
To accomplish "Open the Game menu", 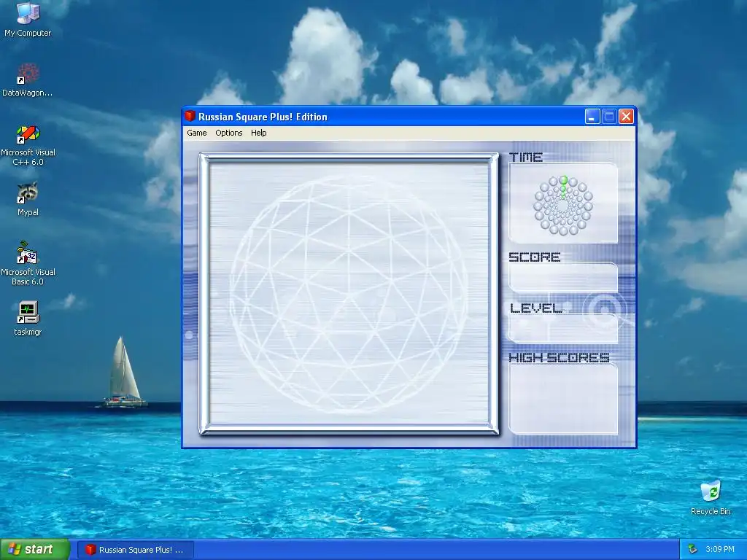I will pyautogui.click(x=196, y=133).
